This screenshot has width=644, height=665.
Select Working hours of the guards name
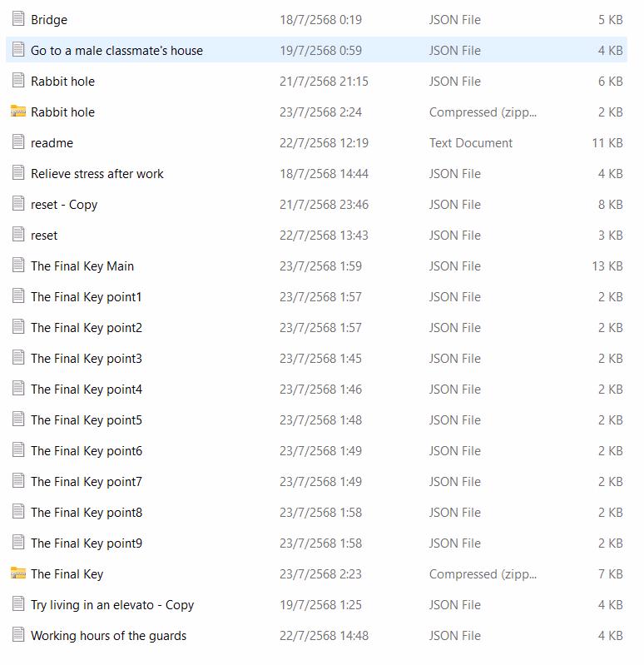[108, 636]
